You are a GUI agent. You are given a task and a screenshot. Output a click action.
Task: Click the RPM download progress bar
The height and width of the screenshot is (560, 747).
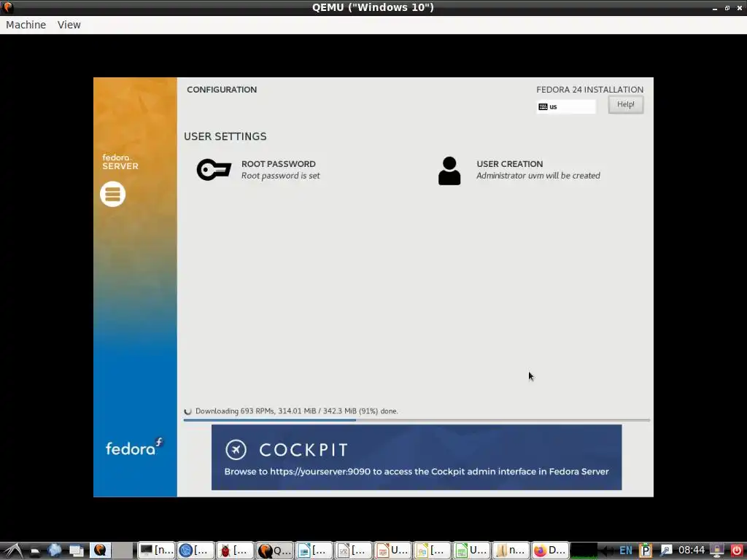coord(417,420)
